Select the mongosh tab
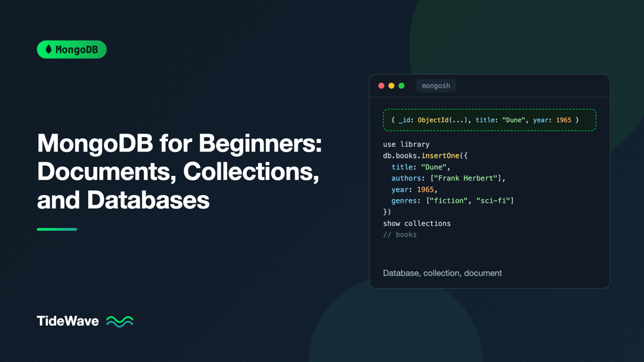644x362 pixels. click(x=436, y=85)
